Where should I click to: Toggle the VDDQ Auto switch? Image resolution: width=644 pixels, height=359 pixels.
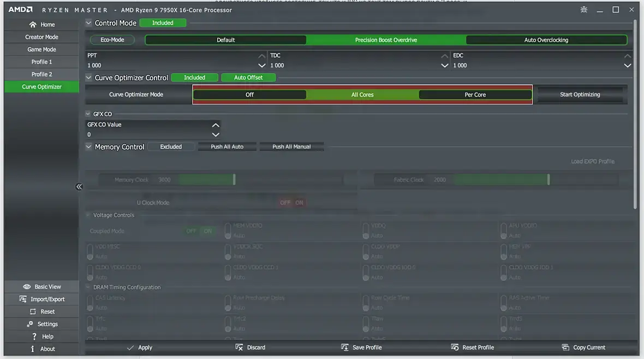click(x=366, y=231)
